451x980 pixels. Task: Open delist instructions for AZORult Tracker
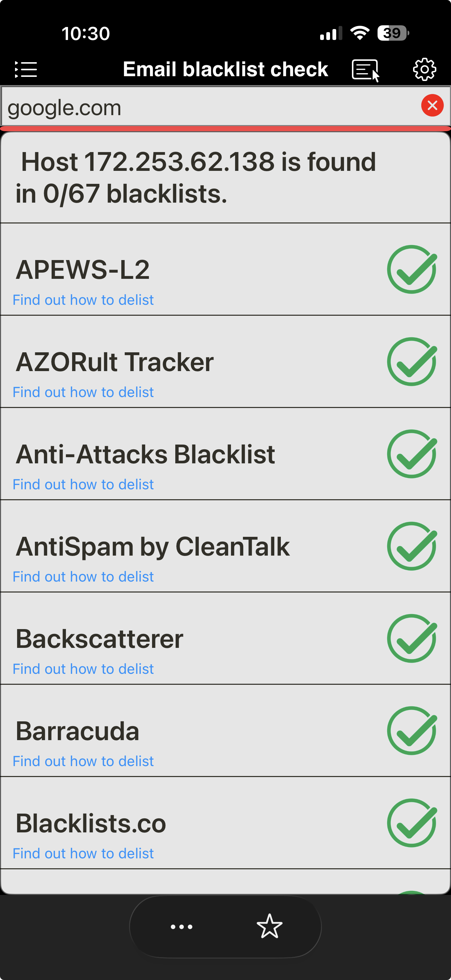click(x=83, y=392)
